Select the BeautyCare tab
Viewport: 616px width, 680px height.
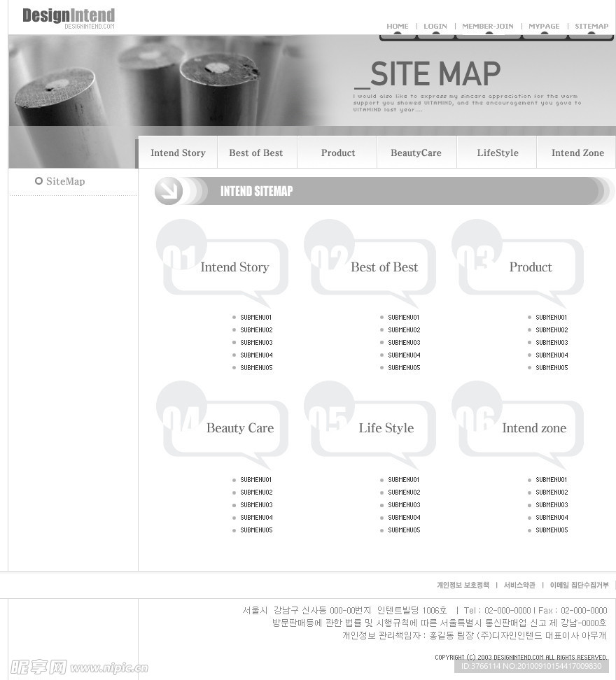pyautogui.click(x=416, y=153)
